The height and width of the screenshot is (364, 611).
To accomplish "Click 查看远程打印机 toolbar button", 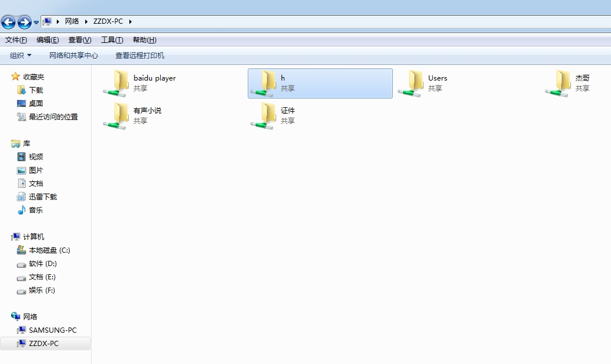I will pos(139,55).
